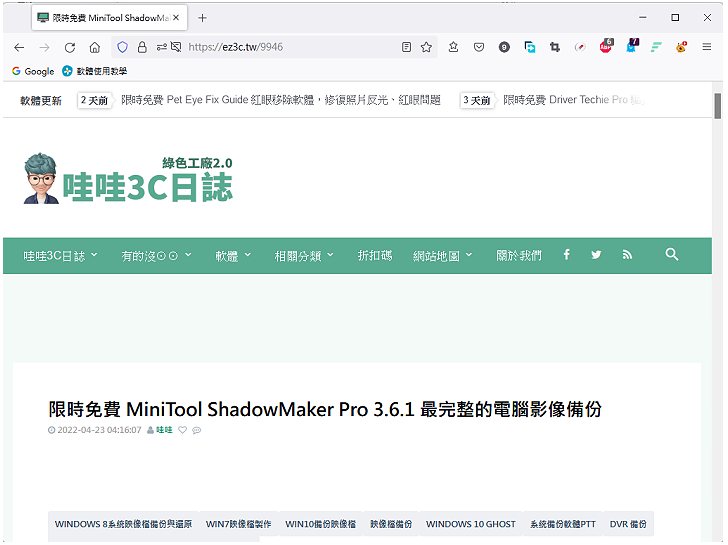
Task: Expand the 相關分類 nav menu
Action: (x=304, y=256)
